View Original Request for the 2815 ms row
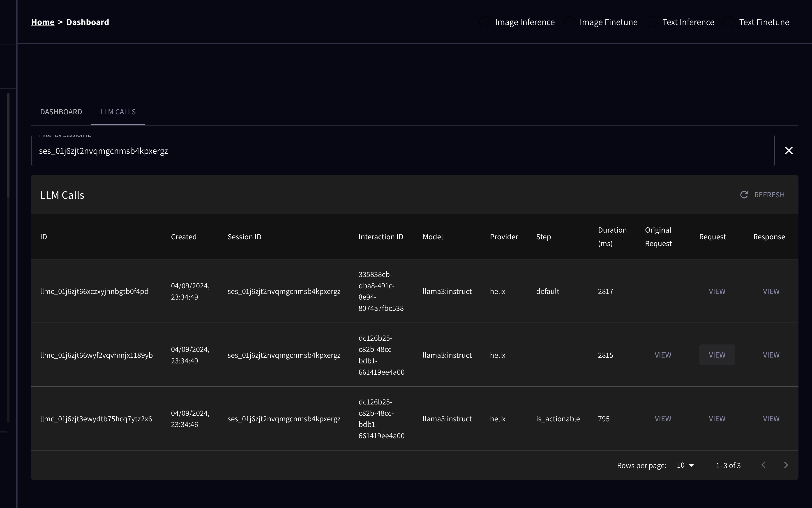The image size is (812, 508). pos(663,355)
